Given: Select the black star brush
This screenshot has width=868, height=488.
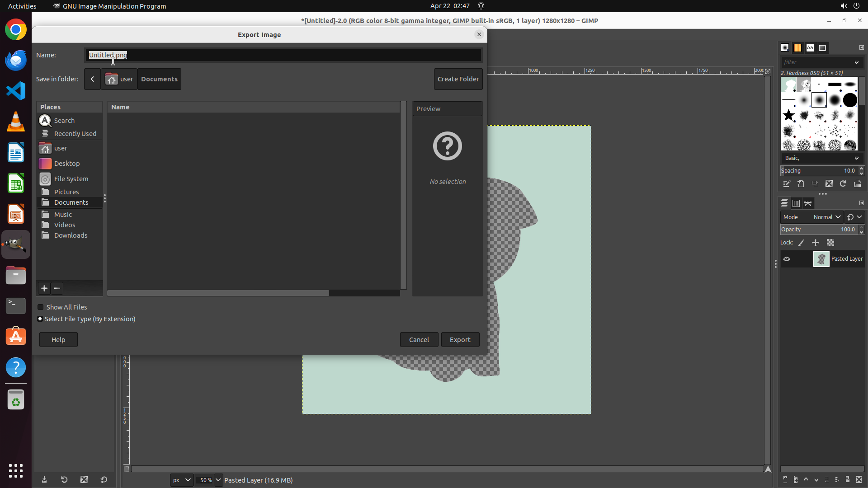Looking at the screenshot, I should (789, 115).
